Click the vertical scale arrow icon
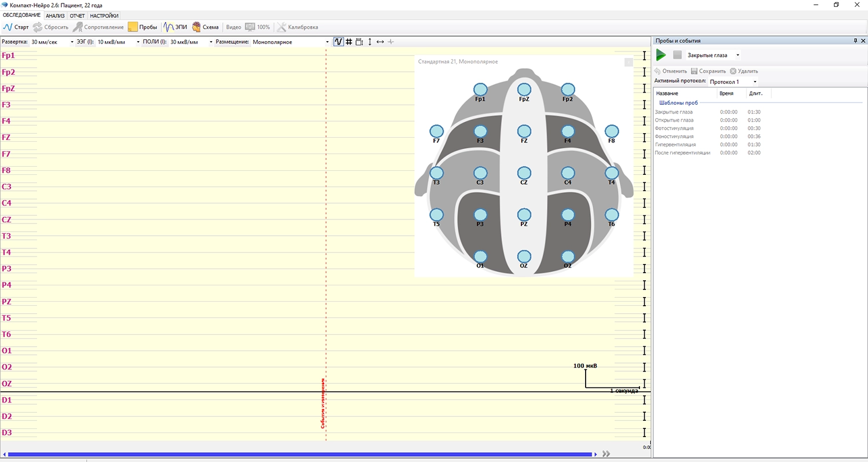 (370, 42)
